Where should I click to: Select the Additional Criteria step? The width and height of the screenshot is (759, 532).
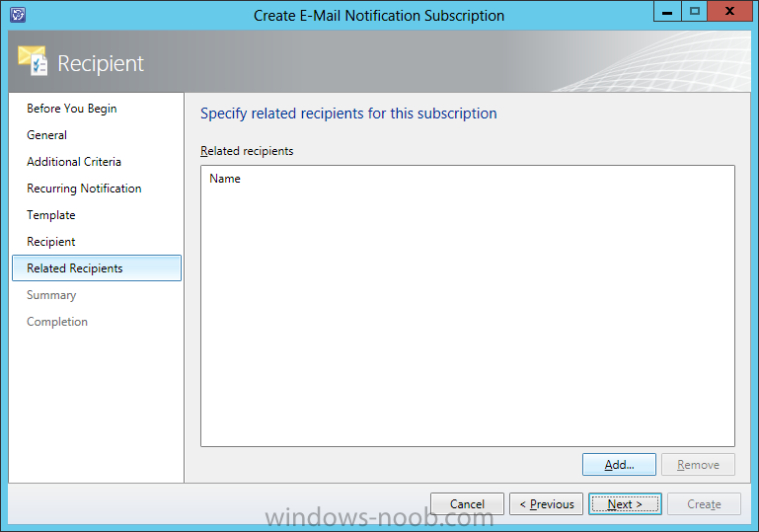pyautogui.click(x=74, y=162)
